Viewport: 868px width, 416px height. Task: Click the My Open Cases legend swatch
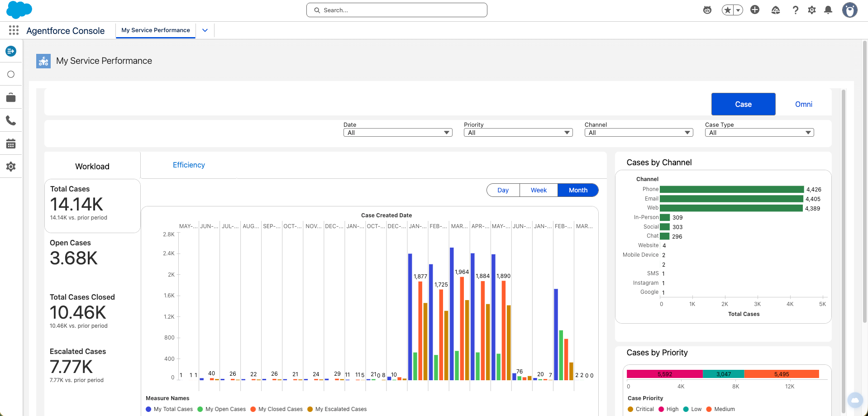tap(200, 409)
